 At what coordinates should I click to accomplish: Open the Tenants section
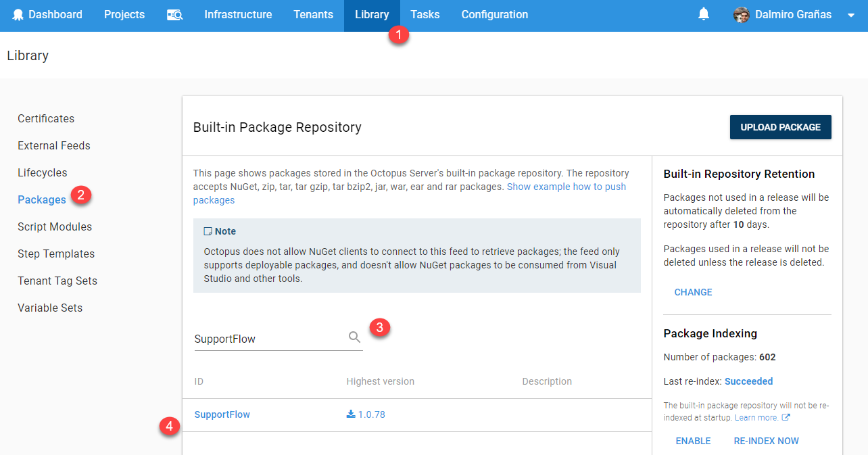click(313, 14)
